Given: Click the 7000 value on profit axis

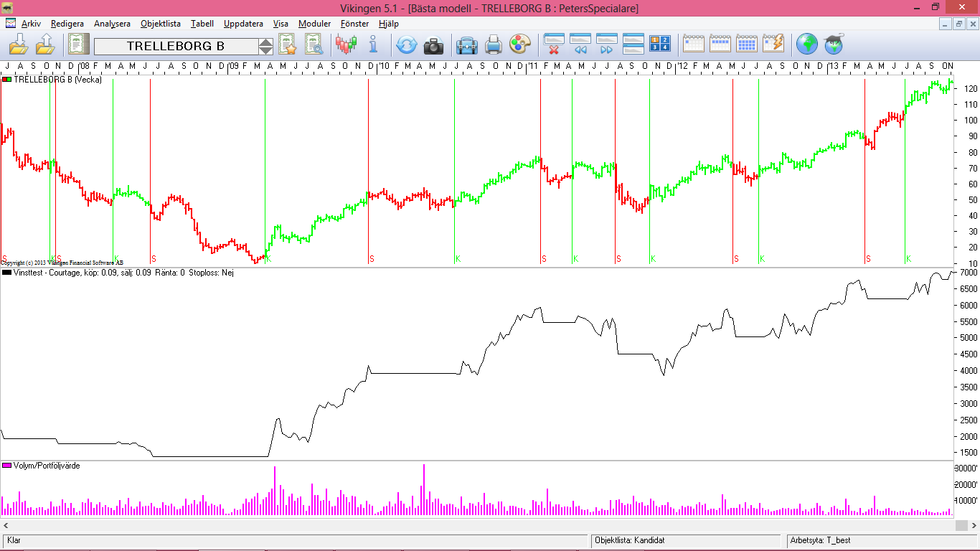Looking at the screenshot, I should pos(967,273).
